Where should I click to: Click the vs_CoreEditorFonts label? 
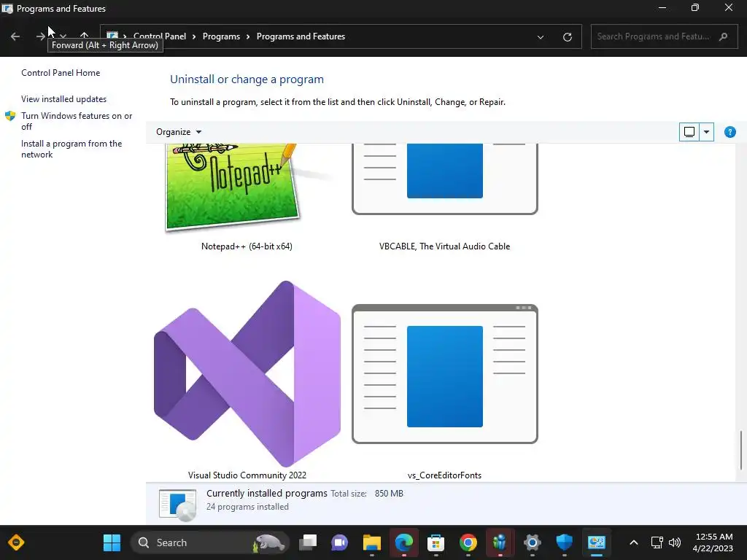(x=444, y=475)
